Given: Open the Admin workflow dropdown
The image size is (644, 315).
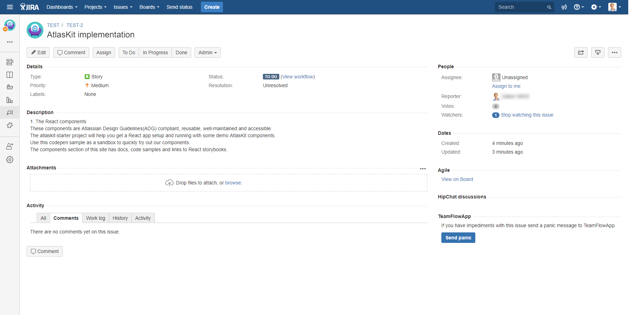Looking at the screenshot, I should point(208,52).
